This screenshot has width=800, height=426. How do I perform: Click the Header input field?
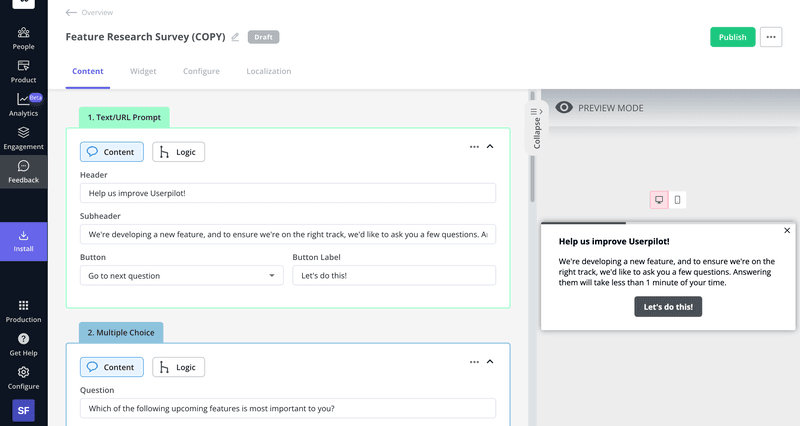[288, 193]
